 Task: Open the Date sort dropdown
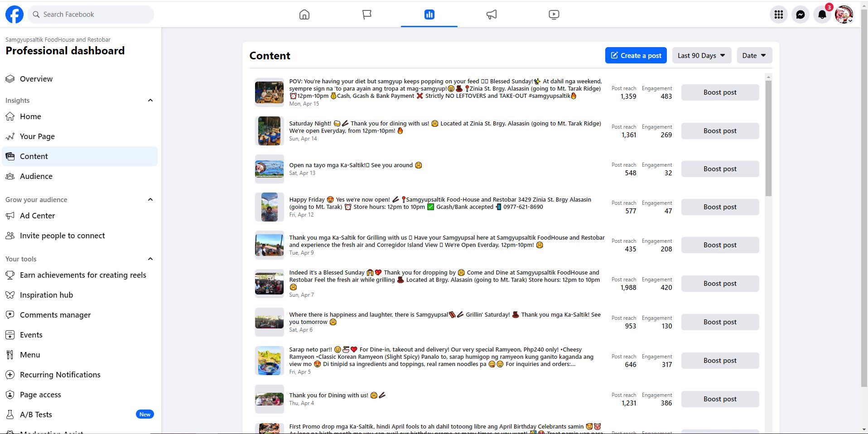(x=754, y=55)
